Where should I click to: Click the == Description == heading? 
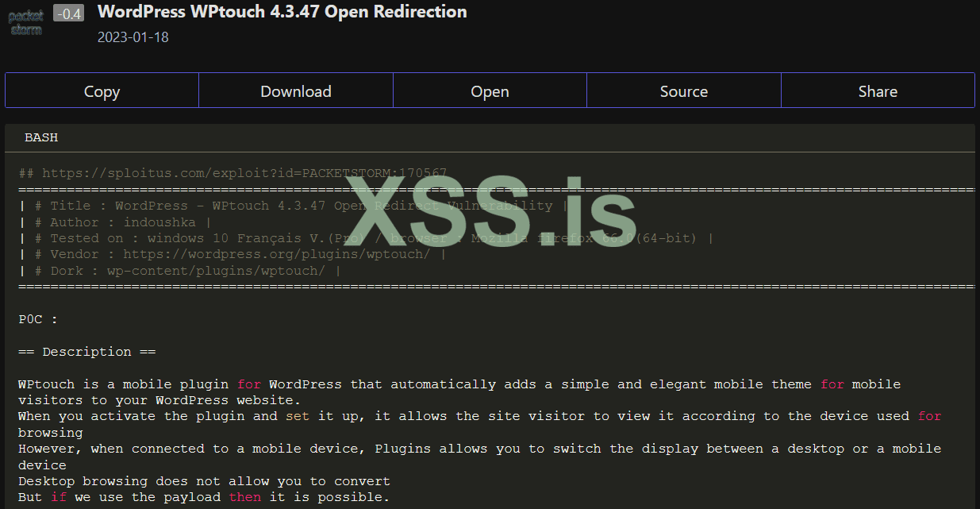coord(87,352)
